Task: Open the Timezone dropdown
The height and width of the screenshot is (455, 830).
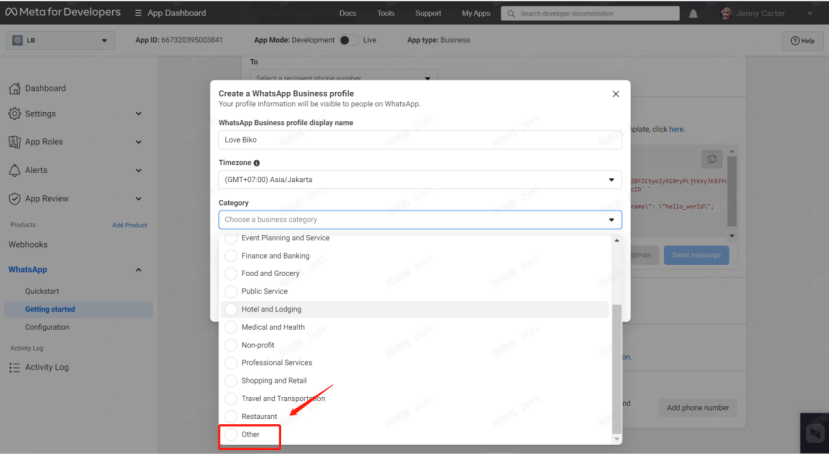Action: (420, 180)
